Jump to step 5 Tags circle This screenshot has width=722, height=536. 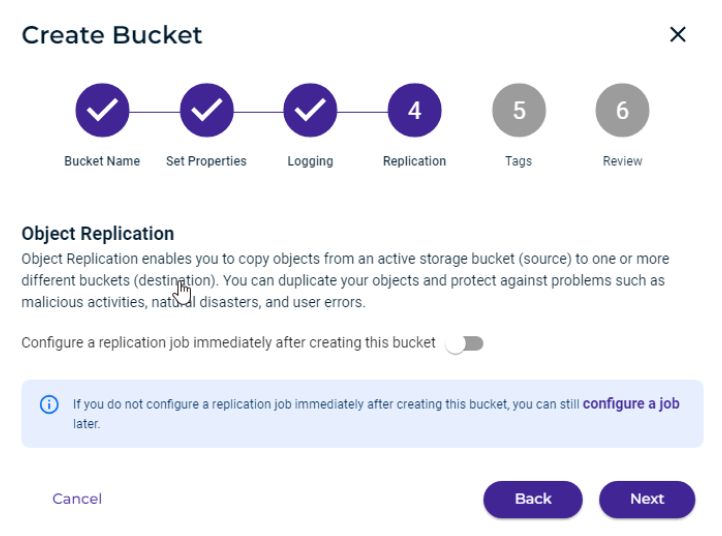[519, 110]
